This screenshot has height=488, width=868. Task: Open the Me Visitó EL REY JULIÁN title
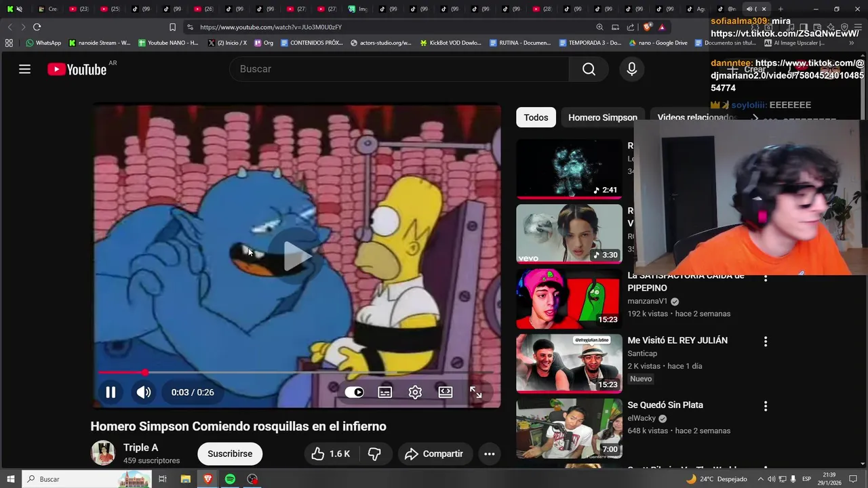(x=677, y=340)
